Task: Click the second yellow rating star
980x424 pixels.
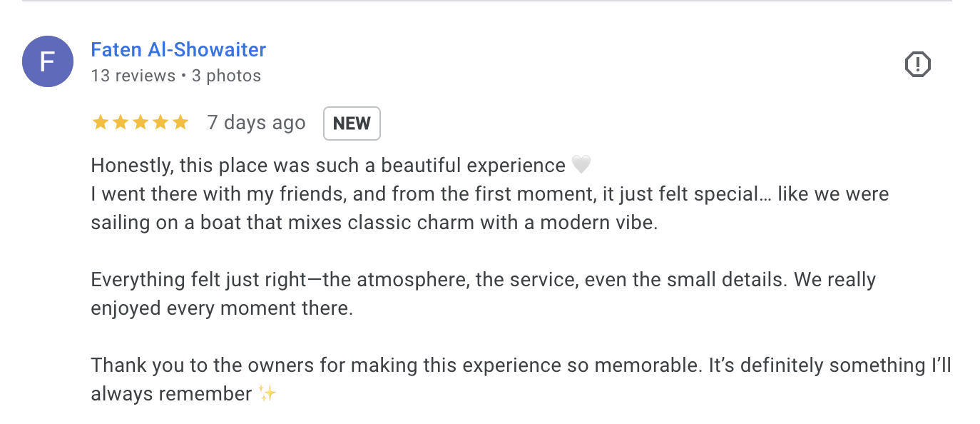Action: 121,123
